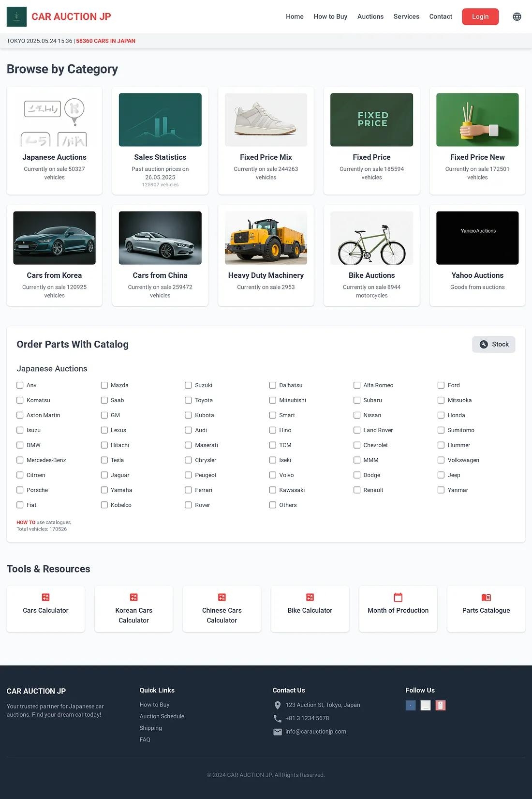Tick the Mercedes-Benz checkbox
532x799 pixels.
[20, 460]
